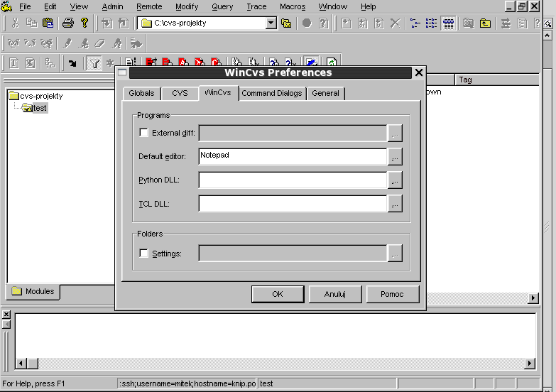
Task: Click the yellow question mark About icon
Action: (85, 23)
